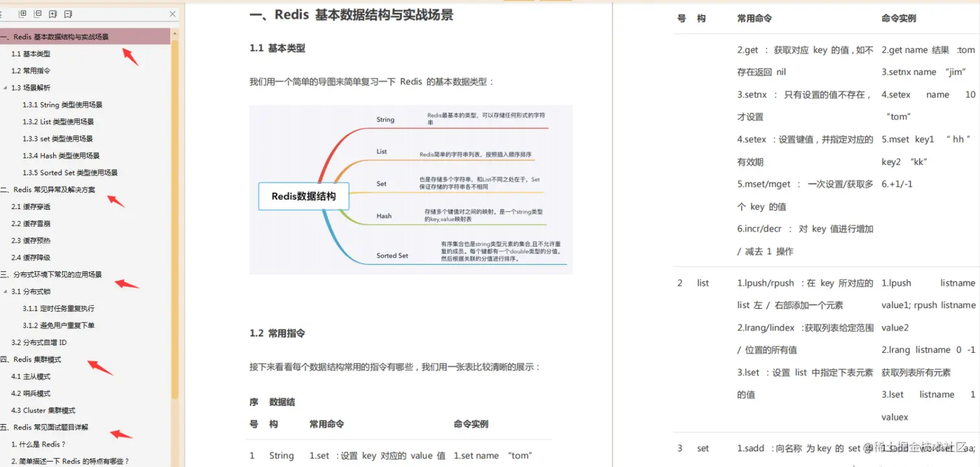The height and width of the screenshot is (467, 980).
Task: Click the 6.+1/-1 example text
Action: [x=897, y=184]
